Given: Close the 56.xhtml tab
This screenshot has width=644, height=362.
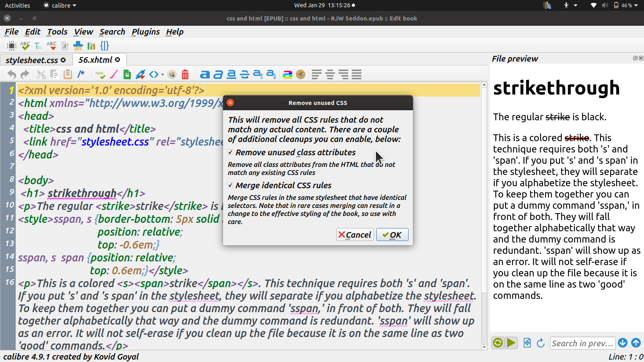Looking at the screenshot, I should (118, 60).
